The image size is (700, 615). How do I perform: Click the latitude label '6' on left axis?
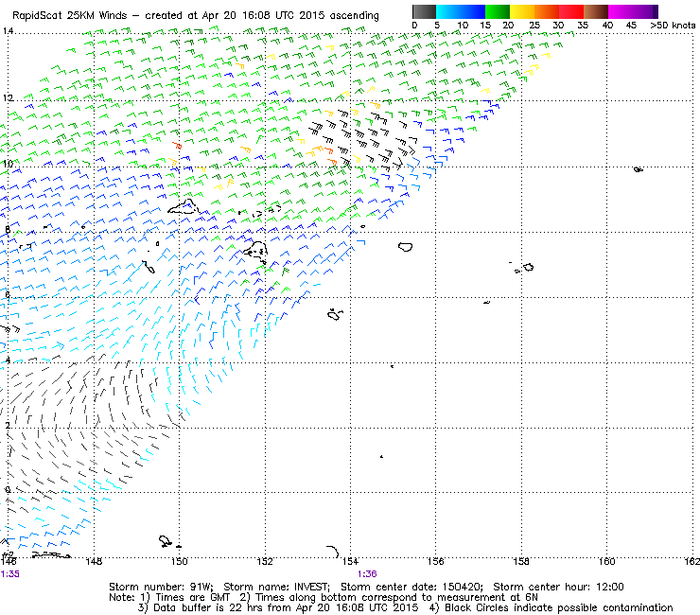pos(8,295)
